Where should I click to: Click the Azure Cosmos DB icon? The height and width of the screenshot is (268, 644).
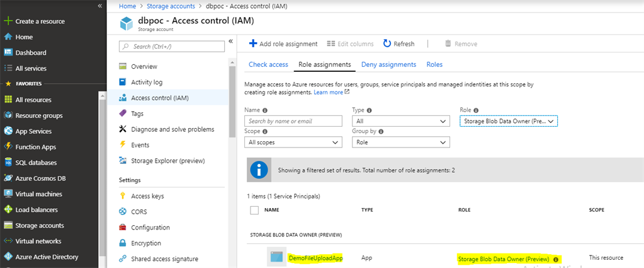point(8,178)
